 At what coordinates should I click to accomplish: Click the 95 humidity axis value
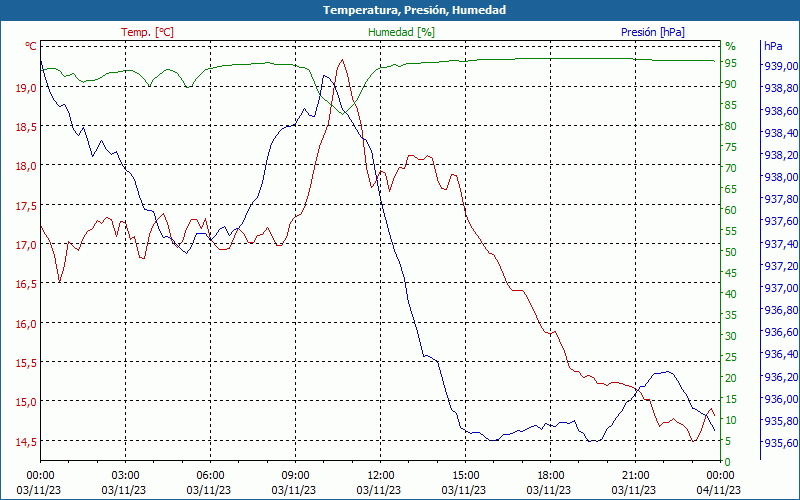(x=731, y=63)
